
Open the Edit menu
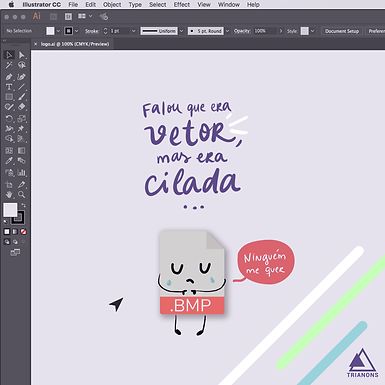[90, 5]
